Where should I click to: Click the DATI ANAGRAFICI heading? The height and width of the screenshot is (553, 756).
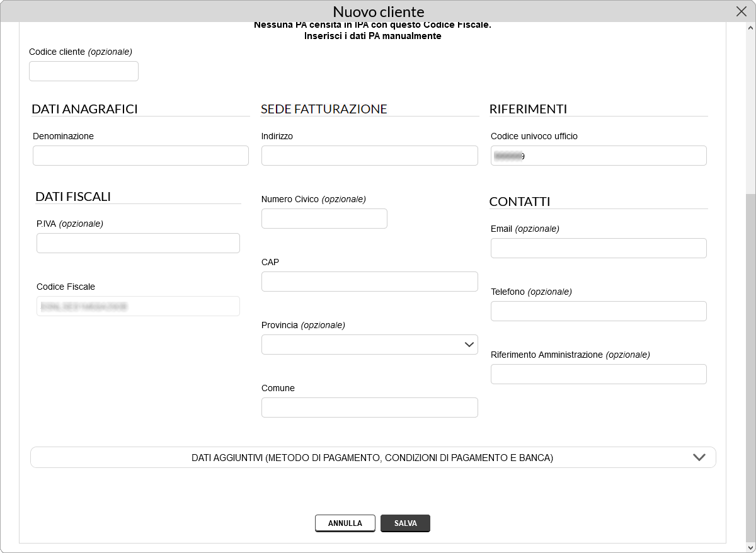click(84, 109)
